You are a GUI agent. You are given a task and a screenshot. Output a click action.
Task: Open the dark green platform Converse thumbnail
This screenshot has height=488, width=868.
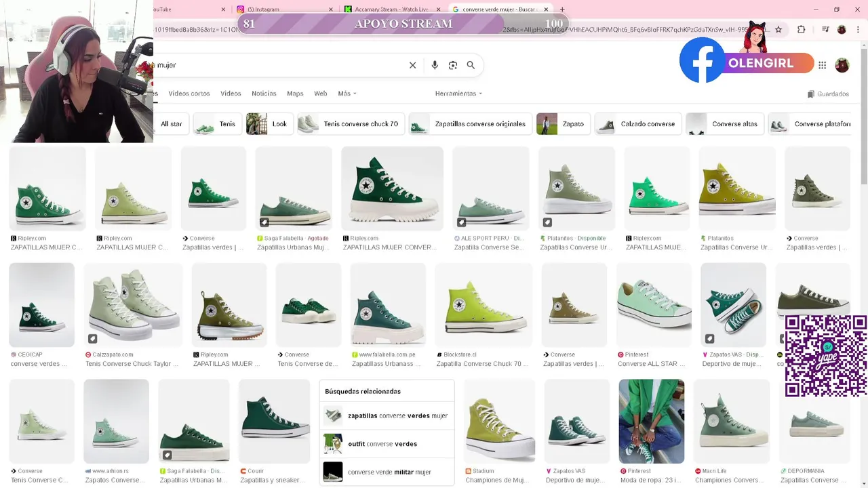point(392,188)
